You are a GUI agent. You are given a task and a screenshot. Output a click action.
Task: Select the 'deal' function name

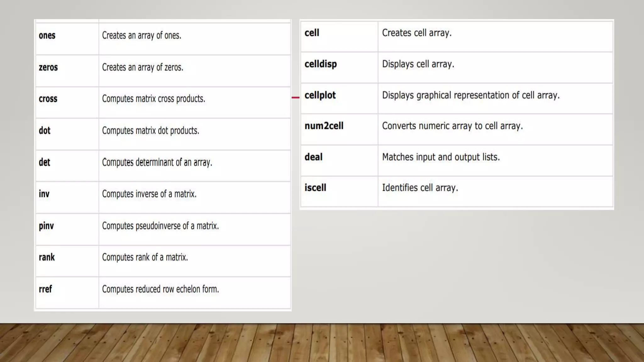313,157
